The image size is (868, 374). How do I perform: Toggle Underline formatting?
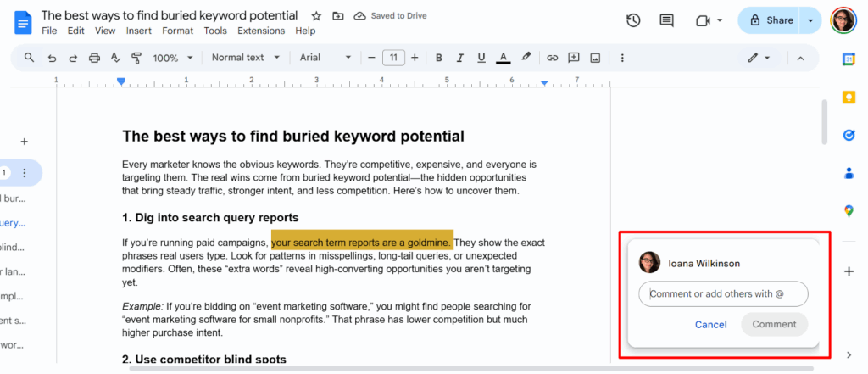(481, 58)
